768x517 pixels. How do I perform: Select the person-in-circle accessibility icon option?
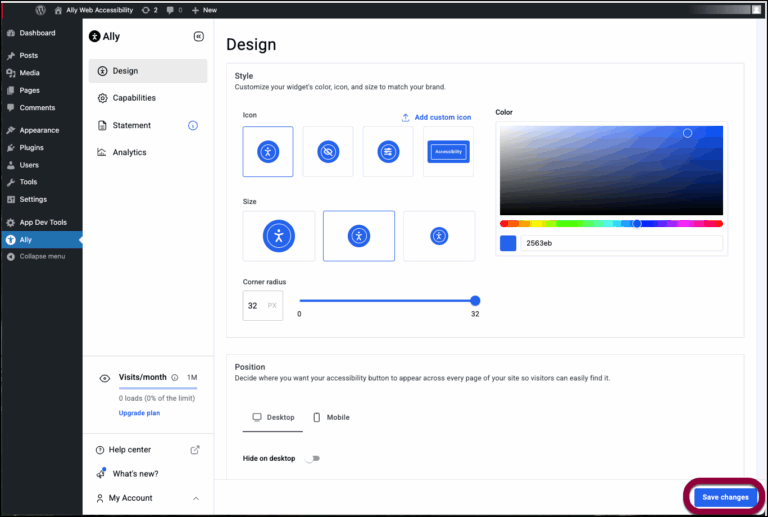(x=268, y=152)
